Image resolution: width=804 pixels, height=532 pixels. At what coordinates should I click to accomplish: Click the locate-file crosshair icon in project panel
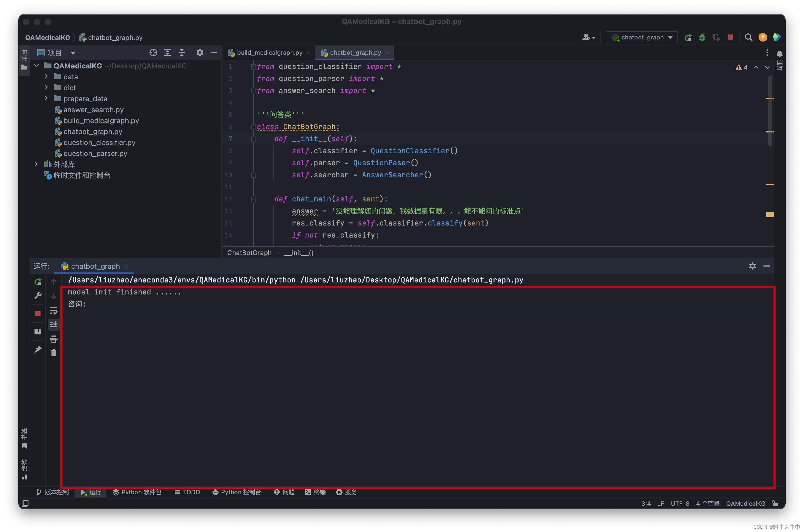[x=153, y=53]
